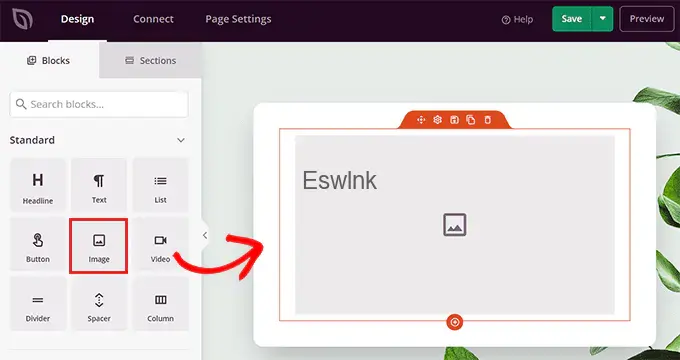
Task: Choose the Spacer block
Action: (x=99, y=304)
